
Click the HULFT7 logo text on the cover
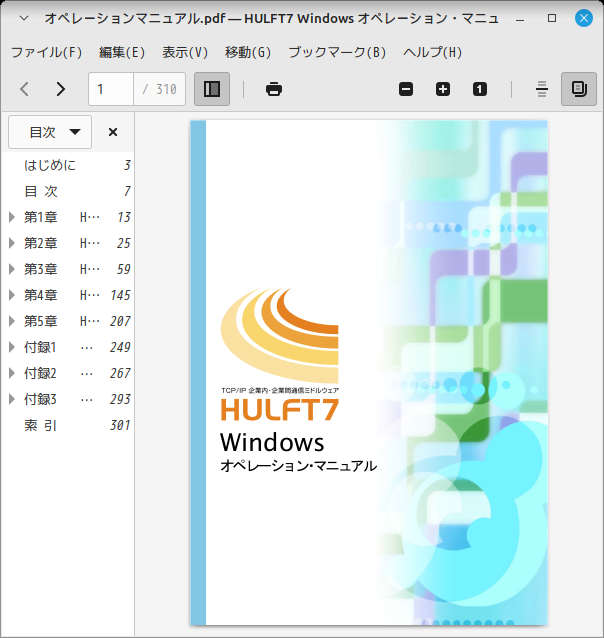(280, 410)
